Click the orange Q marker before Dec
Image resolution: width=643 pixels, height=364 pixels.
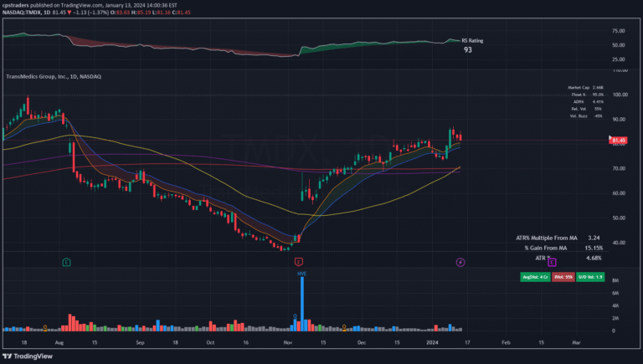point(344,326)
